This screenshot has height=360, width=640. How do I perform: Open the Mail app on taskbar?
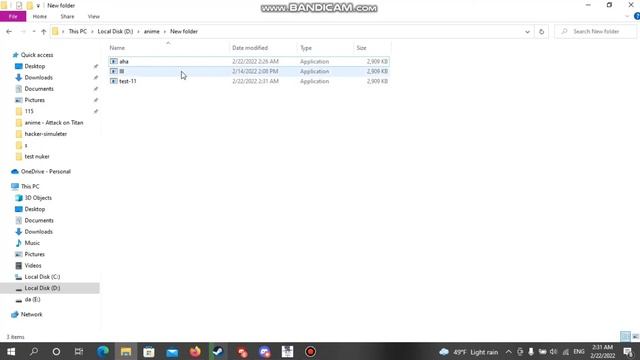[x=172, y=351]
